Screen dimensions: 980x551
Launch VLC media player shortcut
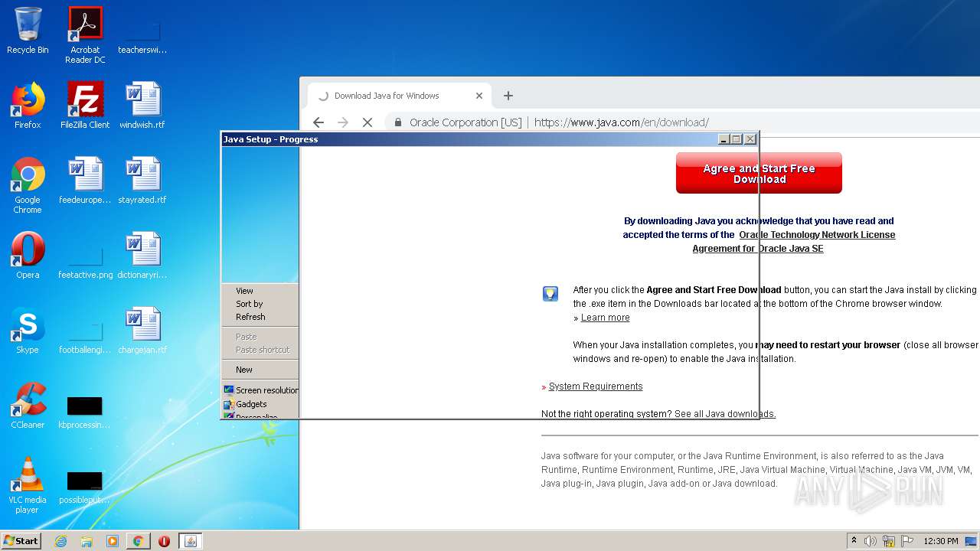coord(28,485)
